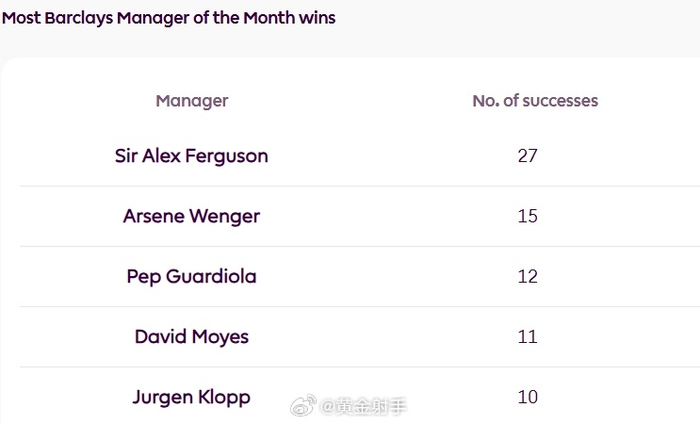Open Sir Alex Ferguson's manager entry
Image resolution: width=700 pixels, height=424 pixels.
pos(192,156)
